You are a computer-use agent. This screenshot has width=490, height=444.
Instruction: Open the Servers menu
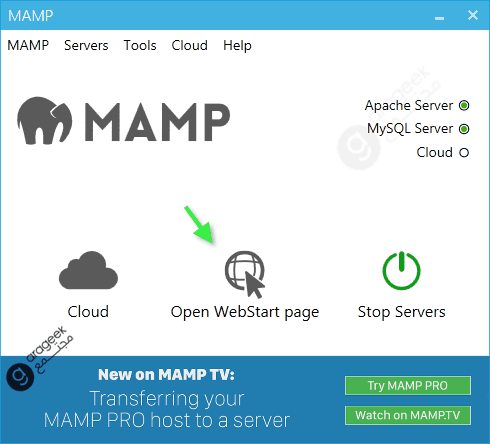[86, 45]
